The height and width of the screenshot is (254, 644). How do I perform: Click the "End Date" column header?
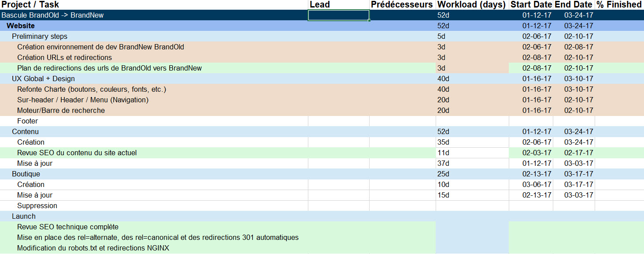tap(573, 4)
